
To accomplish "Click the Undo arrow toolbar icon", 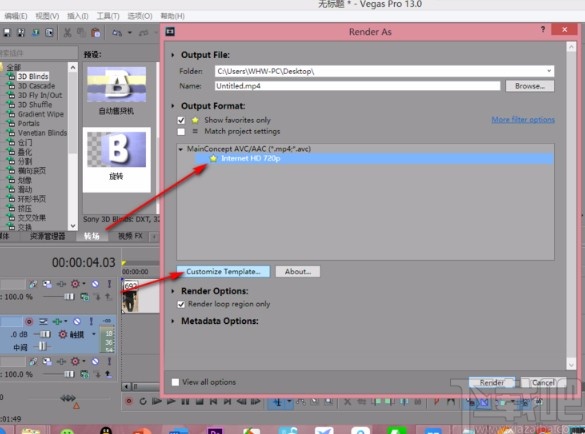I will point(117,33).
